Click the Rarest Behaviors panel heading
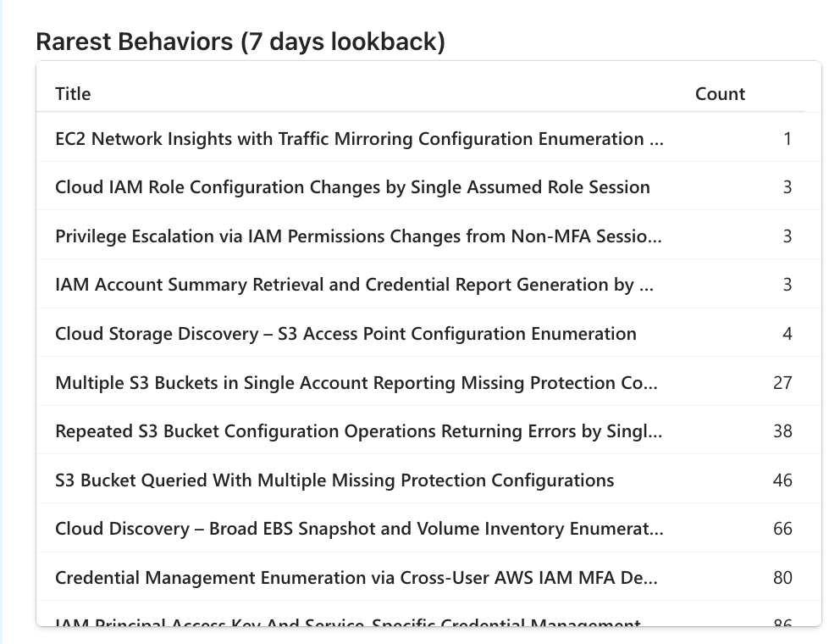Screen dimensions: 840x644 240,42
